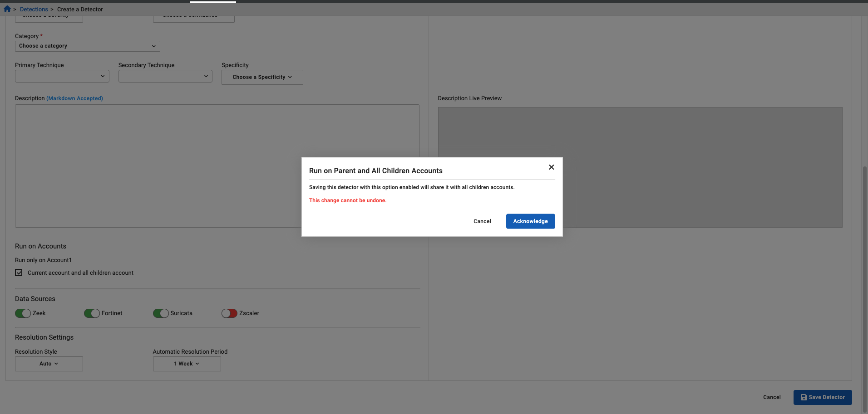Disable the Fortinet data source toggle
The image size is (868, 414).
click(92, 313)
